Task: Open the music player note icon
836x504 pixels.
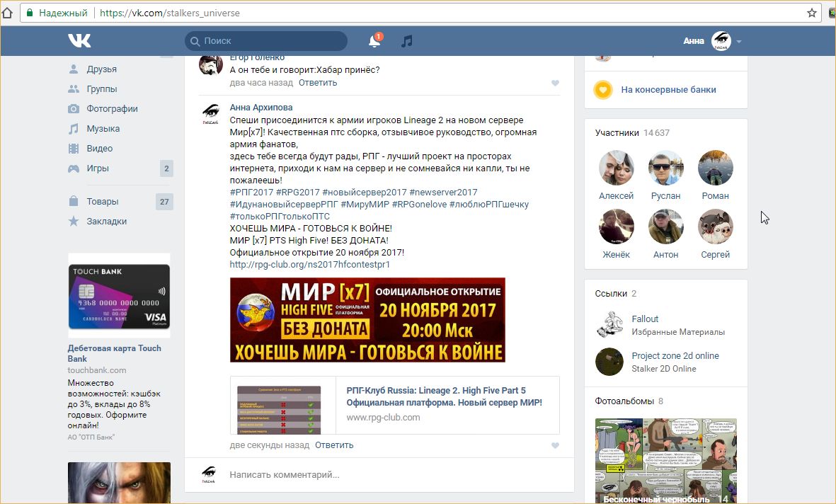Action: click(407, 41)
